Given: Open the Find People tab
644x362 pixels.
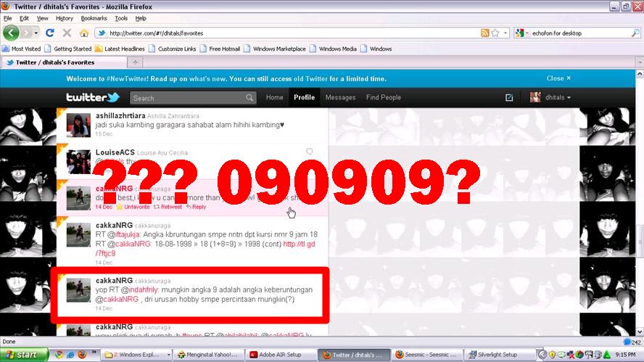Looking at the screenshot, I should coord(383,97).
